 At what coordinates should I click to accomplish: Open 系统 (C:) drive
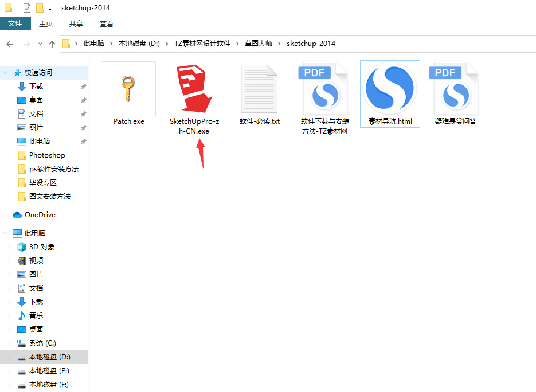click(42, 343)
